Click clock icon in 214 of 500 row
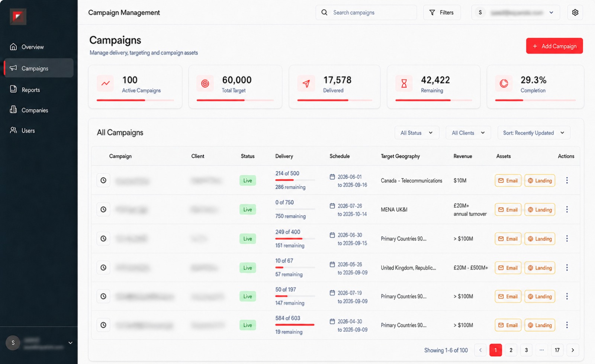 [103, 180]
